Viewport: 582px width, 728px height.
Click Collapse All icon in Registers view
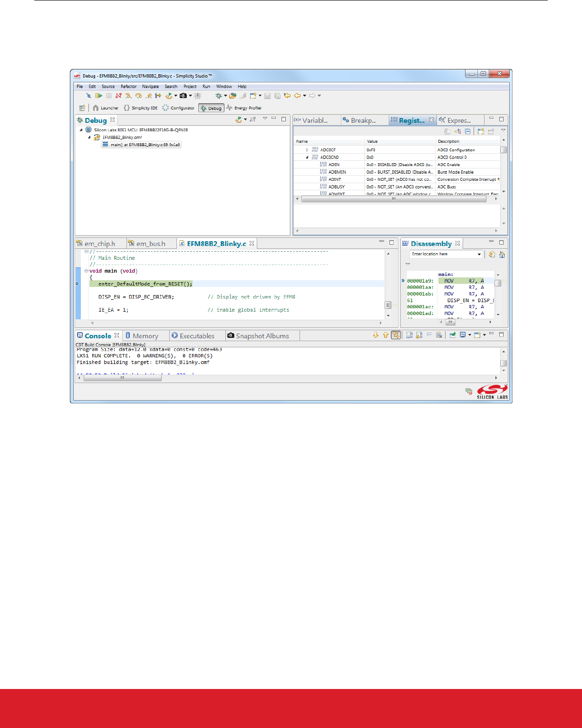coord(468,131)
